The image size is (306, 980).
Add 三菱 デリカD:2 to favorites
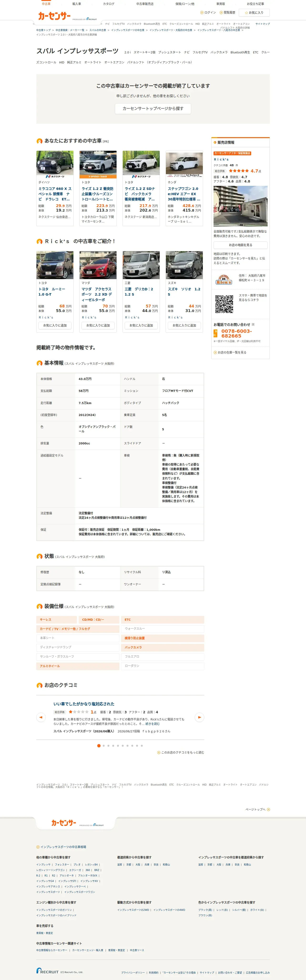coord(141,325)
